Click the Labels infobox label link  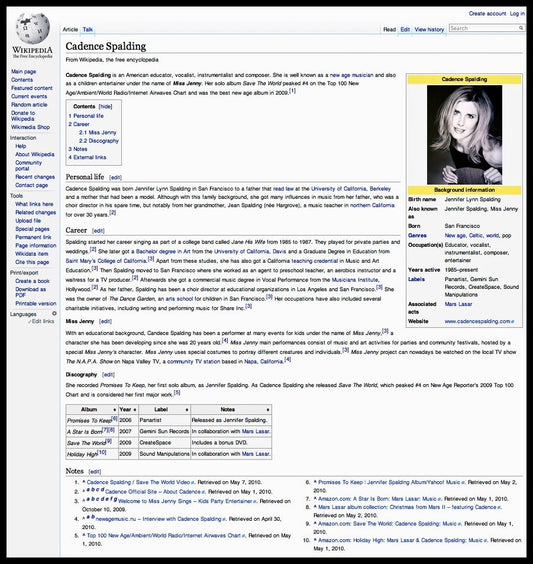click(x=416, y=279)
